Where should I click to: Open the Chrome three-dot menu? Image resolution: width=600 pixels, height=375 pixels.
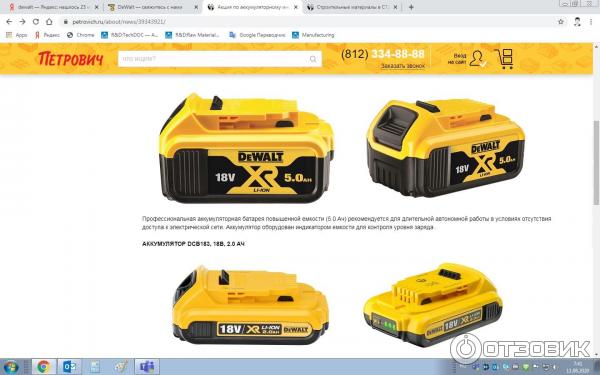click(591, 22)
